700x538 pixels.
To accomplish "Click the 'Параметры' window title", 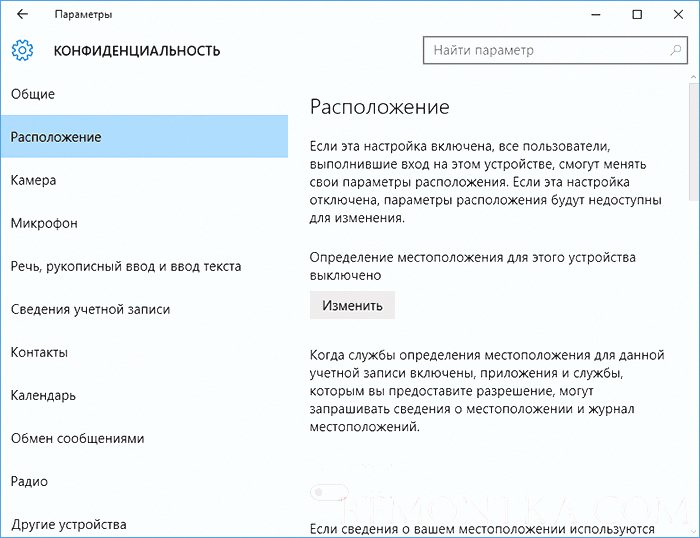I will [83, 15].
